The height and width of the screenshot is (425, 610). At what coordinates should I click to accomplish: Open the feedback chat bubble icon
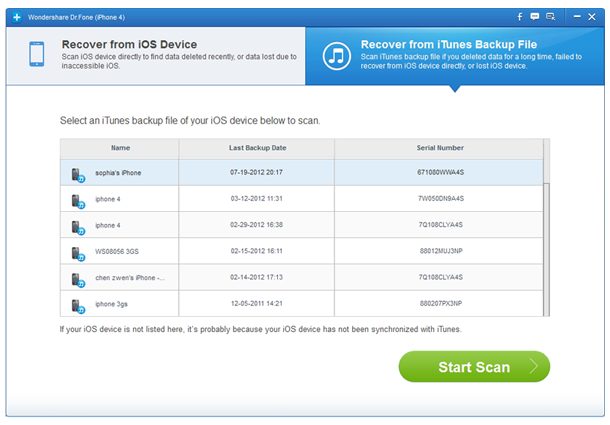pos(535,17)
